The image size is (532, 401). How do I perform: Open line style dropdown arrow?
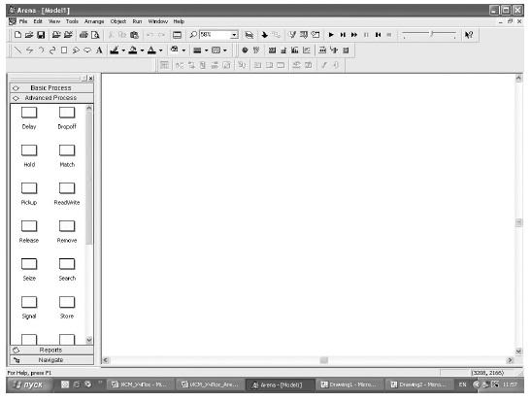coord(206,50)
